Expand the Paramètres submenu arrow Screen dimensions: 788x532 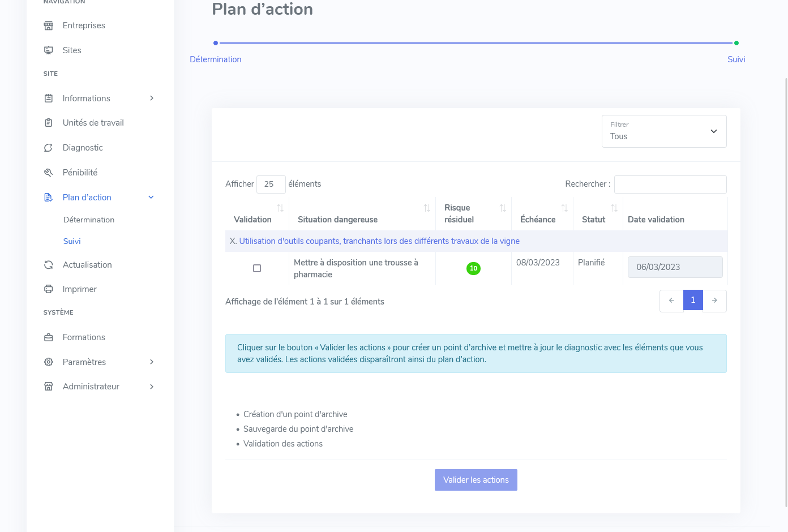(x=152, y=362)
